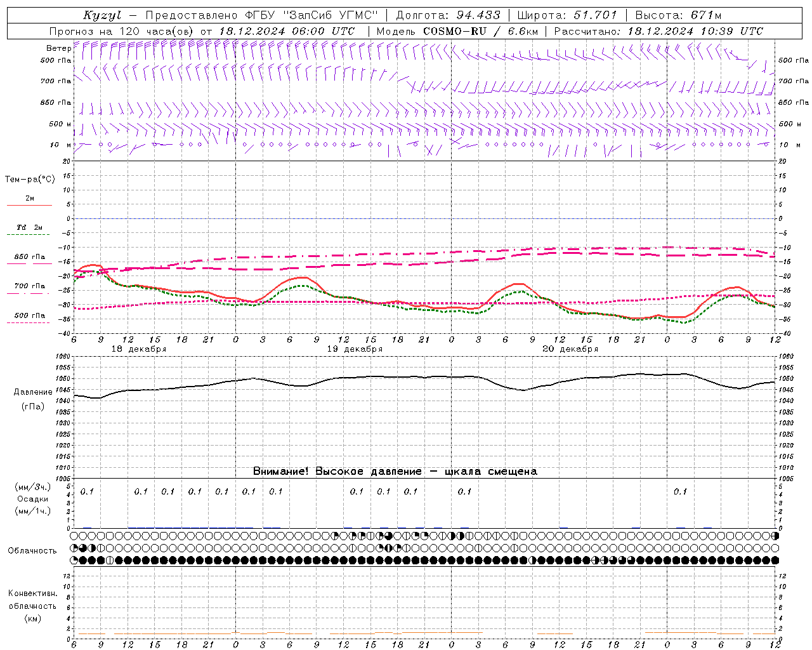This screenshot has width=812, height=650.
Task: Click the "Конвективн." convective cloud label
Action: [x=33, y=594]
